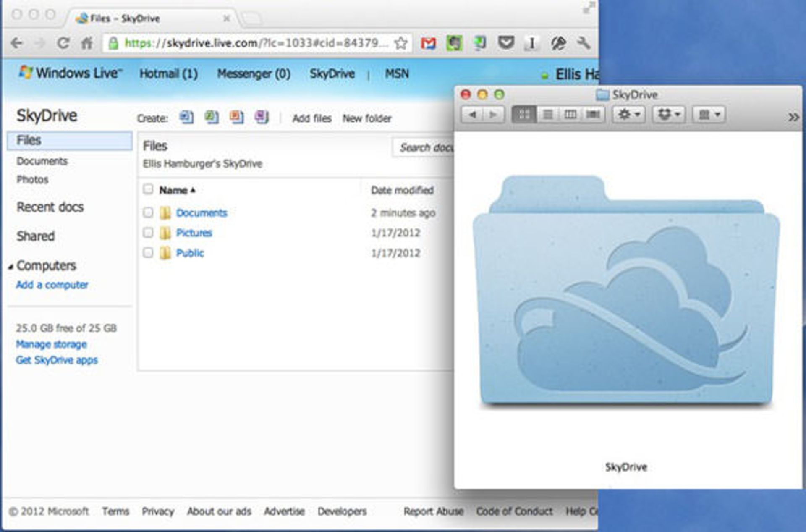Click the Add a computer link
Viewport: 806px width, 532px height.
52,285
